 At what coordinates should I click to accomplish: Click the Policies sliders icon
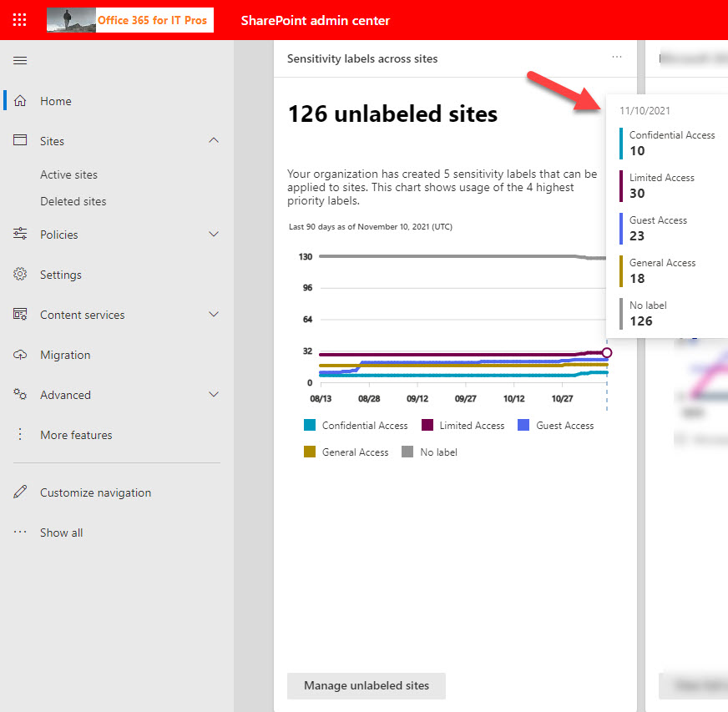pos(21,235)
